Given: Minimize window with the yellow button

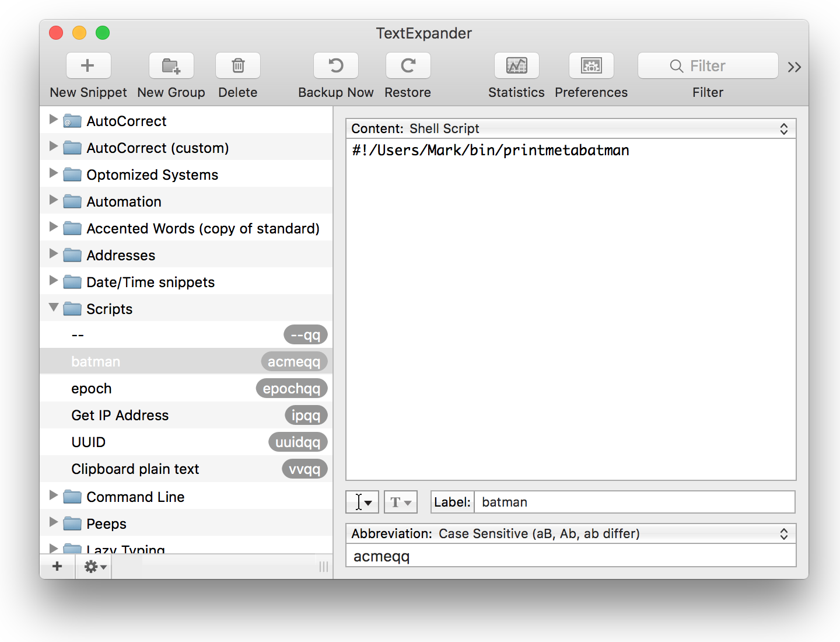Looking at the screenshot, I should [x=79, y=33].
